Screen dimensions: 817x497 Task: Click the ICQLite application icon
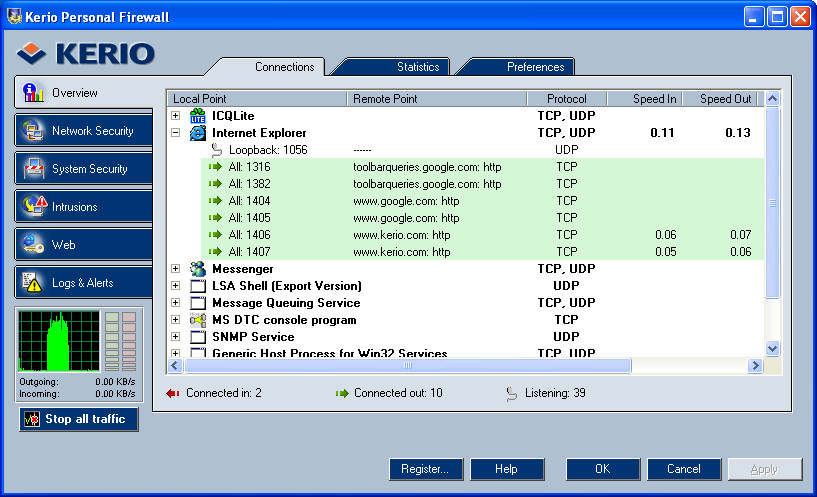coord(198,116)
